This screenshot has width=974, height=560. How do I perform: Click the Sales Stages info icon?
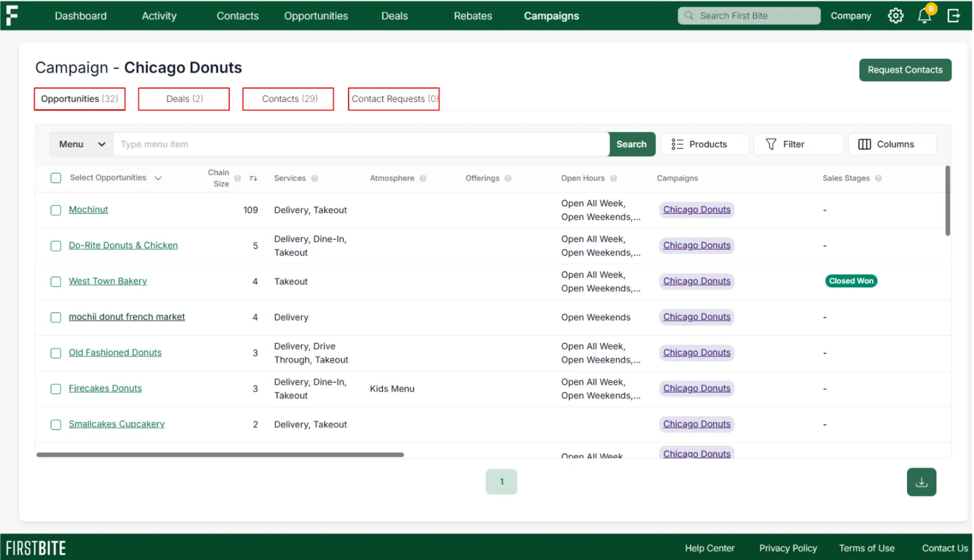880,178
